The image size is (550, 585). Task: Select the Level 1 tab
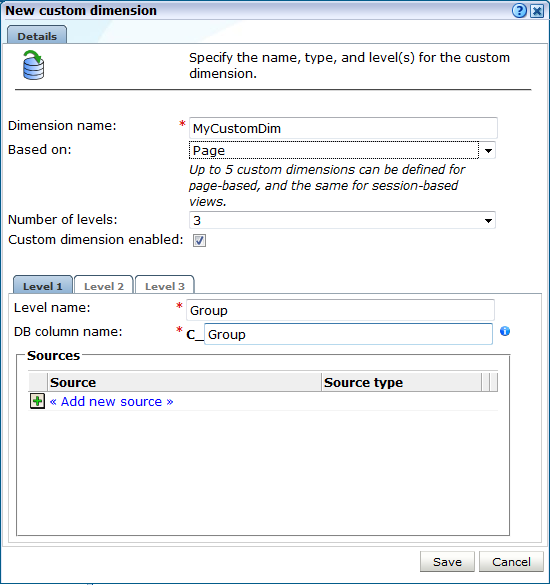pos(43,285)
